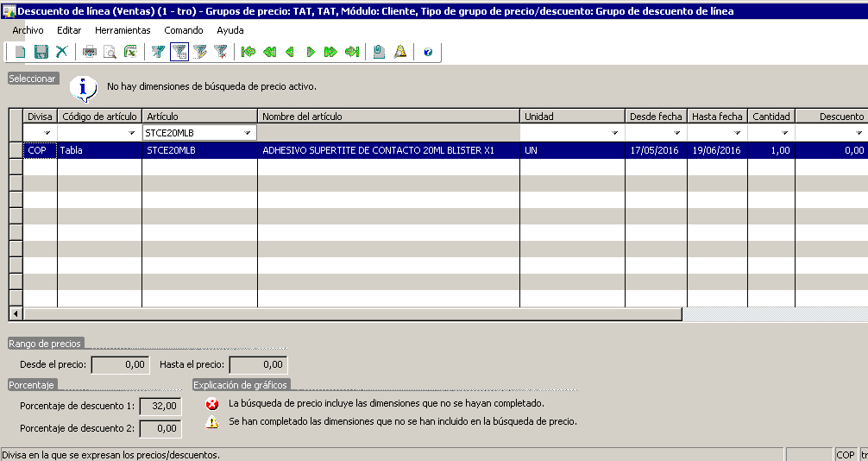The image size is (868, 461).
Task: Select the 19/06/2016 date cell
Action: pyautogui.click(x=717, y=150)
